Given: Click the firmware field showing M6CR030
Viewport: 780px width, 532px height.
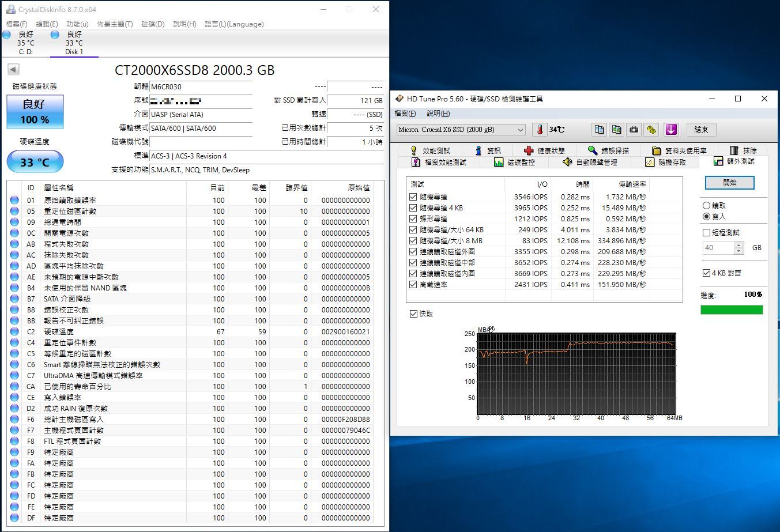Looking at the screenshot, I should click(201, 87).
